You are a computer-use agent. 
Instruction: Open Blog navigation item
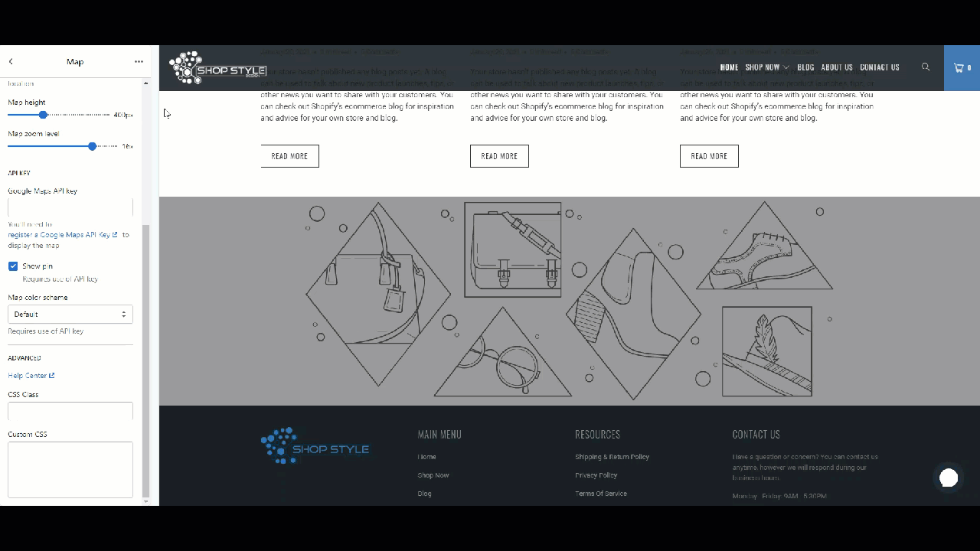805,67
